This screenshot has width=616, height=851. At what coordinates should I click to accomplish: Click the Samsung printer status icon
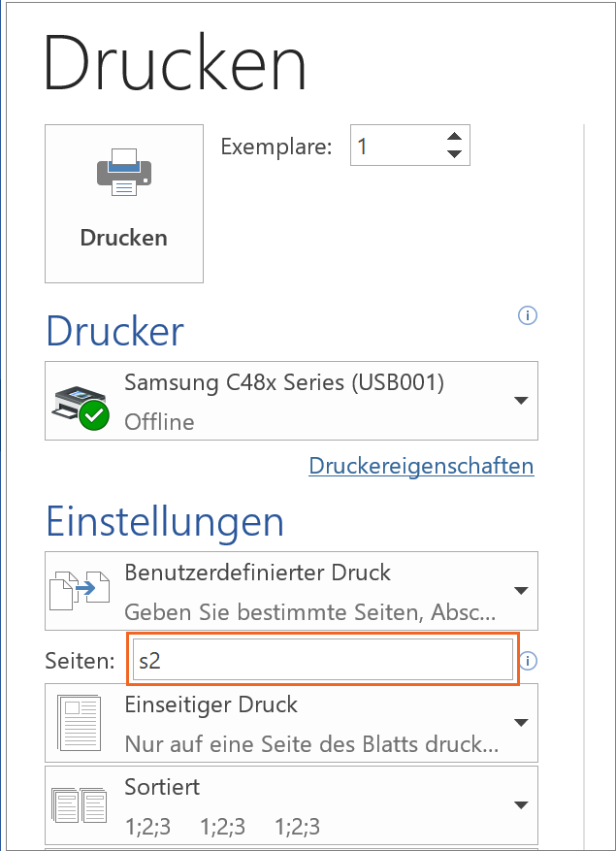tap(80, 402)
